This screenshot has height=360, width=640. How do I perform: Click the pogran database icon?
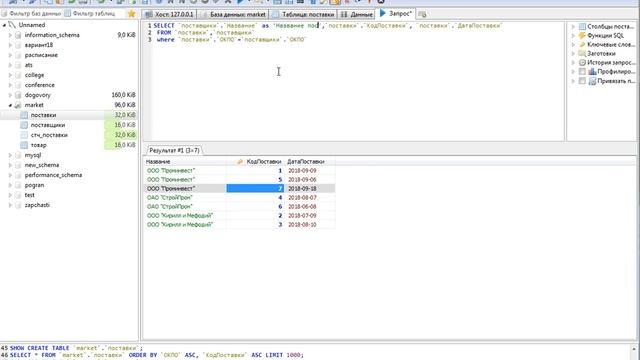tap(18, 185)
